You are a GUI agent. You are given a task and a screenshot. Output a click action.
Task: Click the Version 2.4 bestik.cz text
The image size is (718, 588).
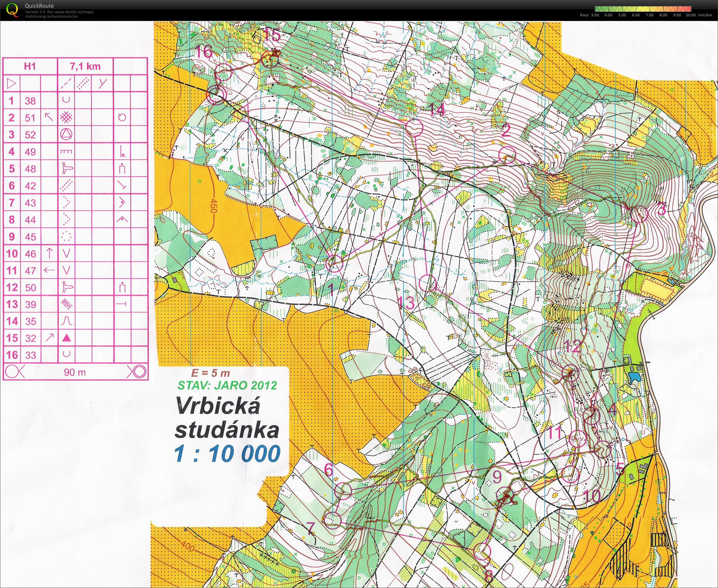coord(59,12)
